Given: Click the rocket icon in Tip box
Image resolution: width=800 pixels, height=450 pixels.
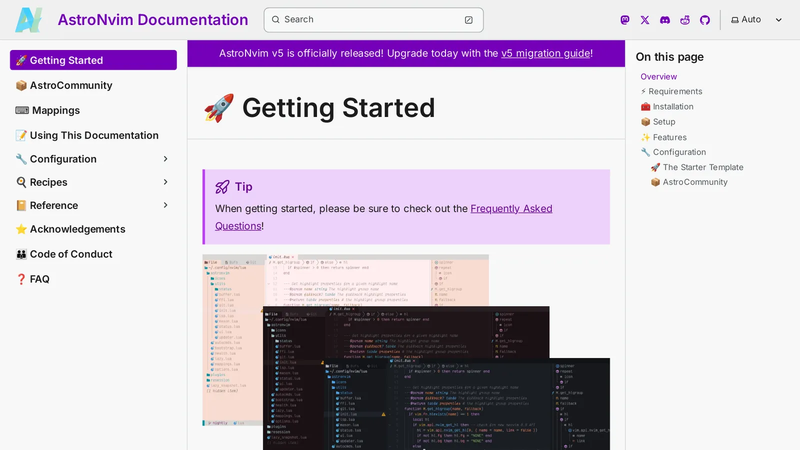Looking at the screenshot, I should point(222,187).
